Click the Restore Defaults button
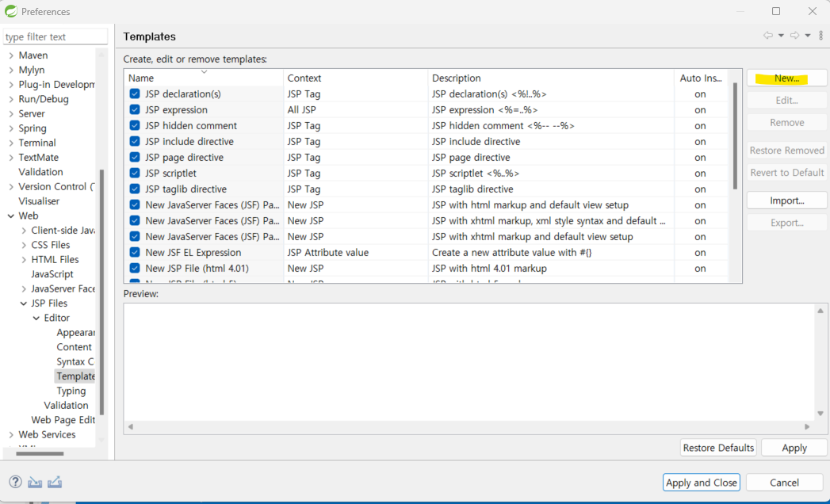This screenshot has width=830, height=504. tap(718, 448)
